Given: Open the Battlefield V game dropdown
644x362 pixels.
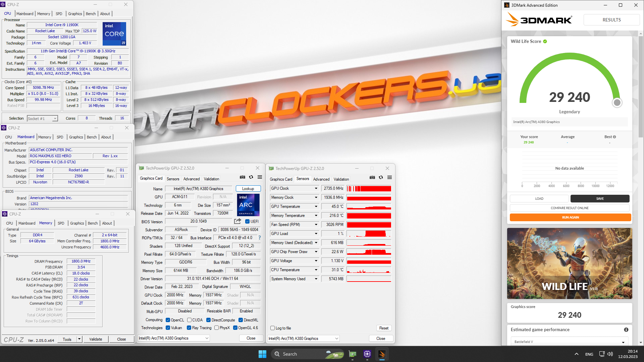Looking at the screenshot, I should (x=570, y=342).
